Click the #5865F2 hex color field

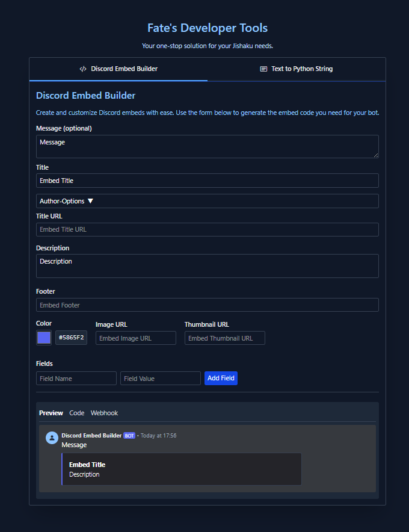coord(71,338)
